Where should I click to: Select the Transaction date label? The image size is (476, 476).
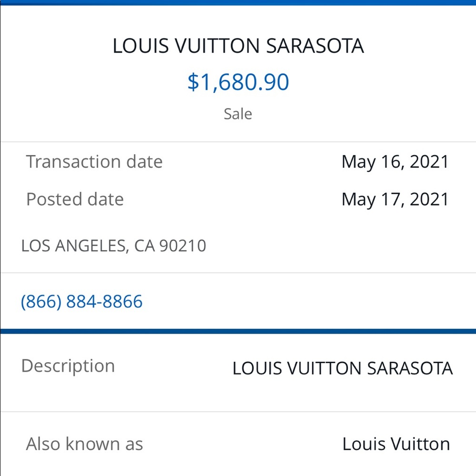94,161
